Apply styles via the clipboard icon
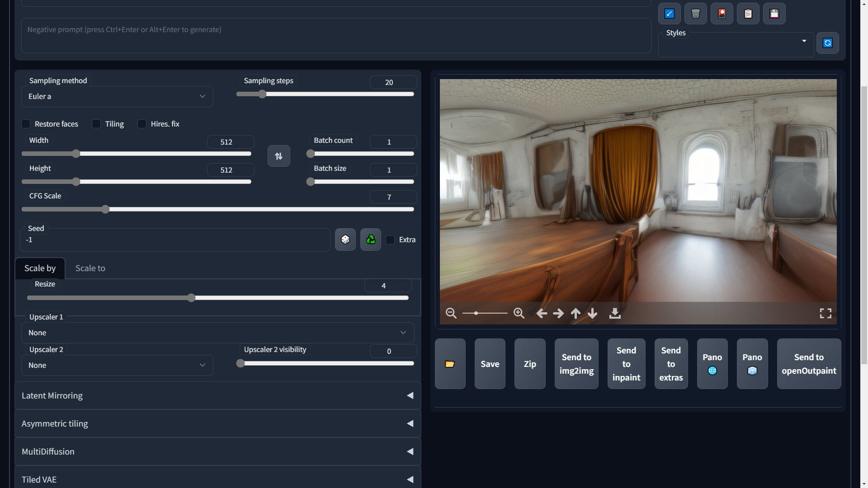This screenshot has height=488, width=868. pyautogui.click(x=748, y=14)
